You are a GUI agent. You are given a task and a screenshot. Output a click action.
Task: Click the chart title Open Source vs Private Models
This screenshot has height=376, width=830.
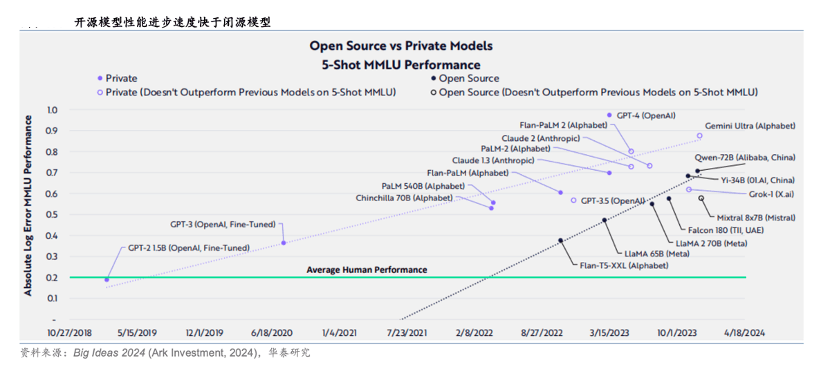401,46
